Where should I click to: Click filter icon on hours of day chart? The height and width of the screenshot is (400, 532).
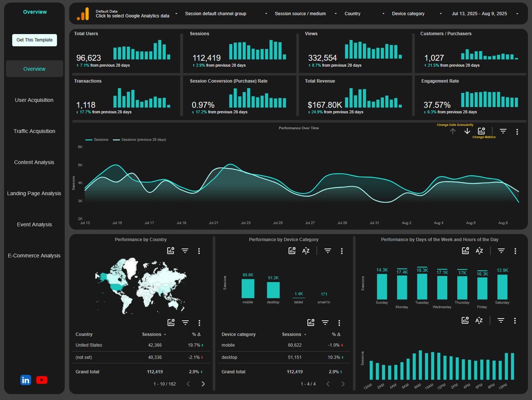click(501, 320)
